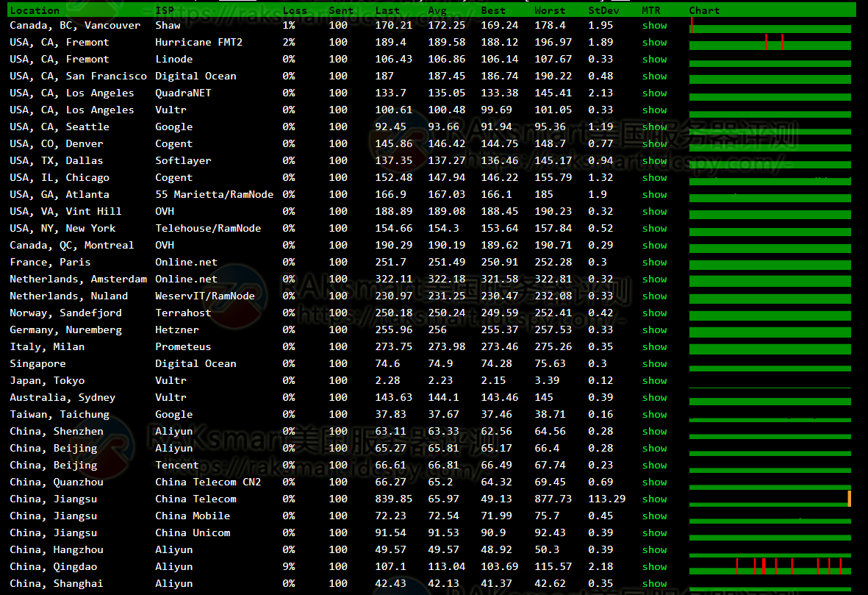868x595 pixels.
Task: Open show link for Denver Cogent row
Action: click(654, 143)
